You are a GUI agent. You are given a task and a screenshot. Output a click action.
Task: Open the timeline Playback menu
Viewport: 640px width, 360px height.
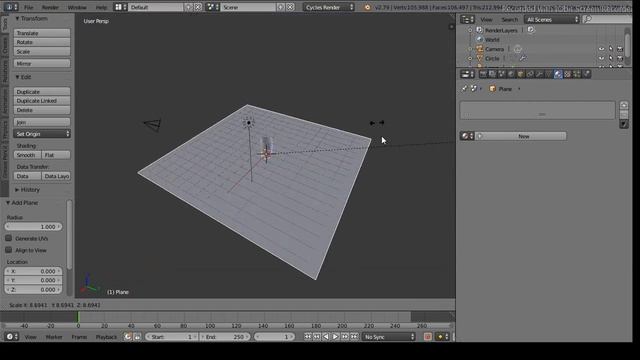click(106, 337)
